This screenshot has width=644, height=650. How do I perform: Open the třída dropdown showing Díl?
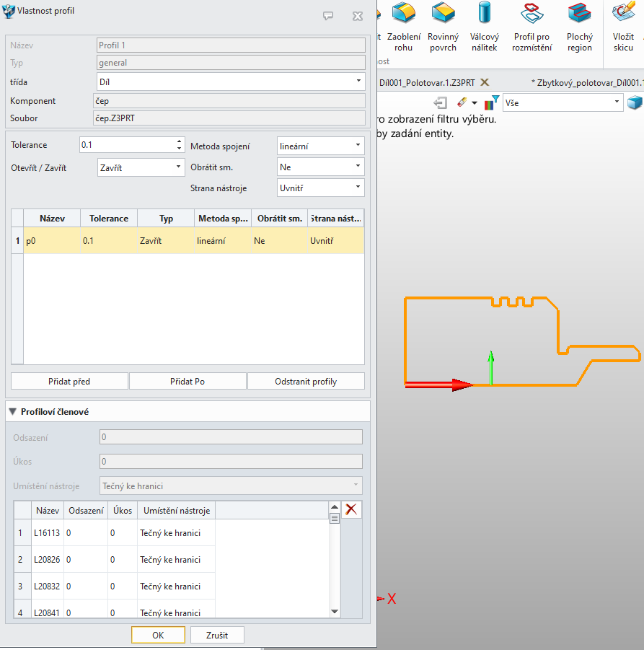coord(231,82)
